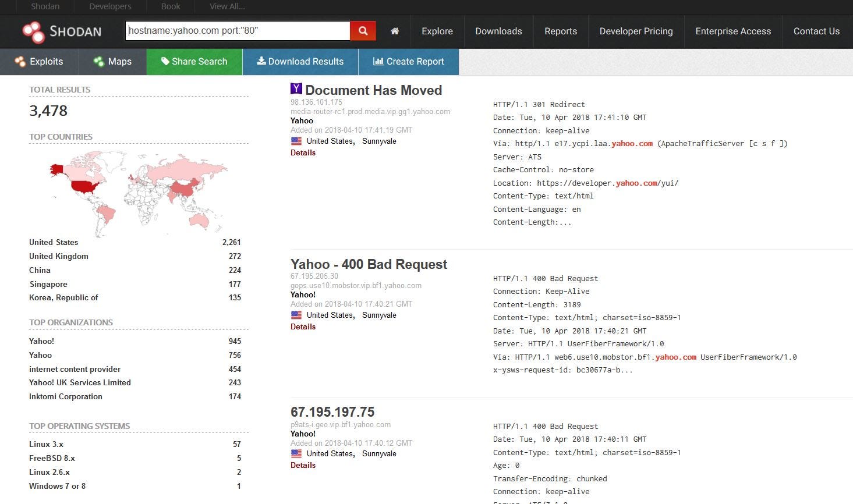Filter by United Kingdom country
The width and height of the screenshot is (853, 504).
pos(59,256)
